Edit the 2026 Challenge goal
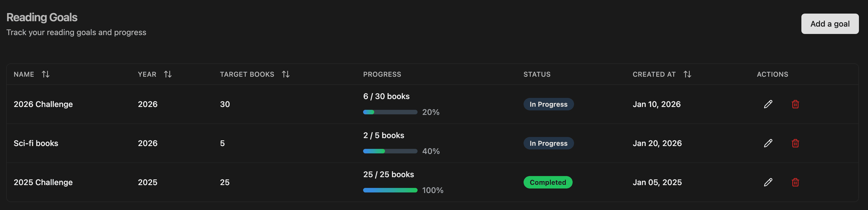Image resolution: width=868 pixels, height=210 pixels. (768, 104)
